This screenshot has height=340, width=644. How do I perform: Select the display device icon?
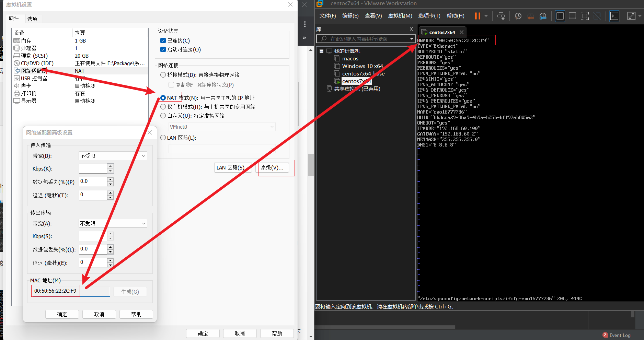[x=17, y=101]
